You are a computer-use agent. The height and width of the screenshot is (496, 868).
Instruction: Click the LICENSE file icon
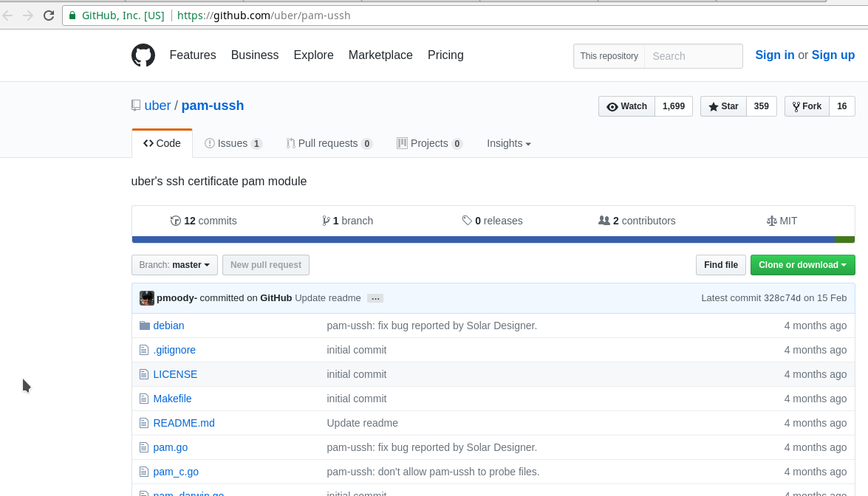click(x=144, y=374)
